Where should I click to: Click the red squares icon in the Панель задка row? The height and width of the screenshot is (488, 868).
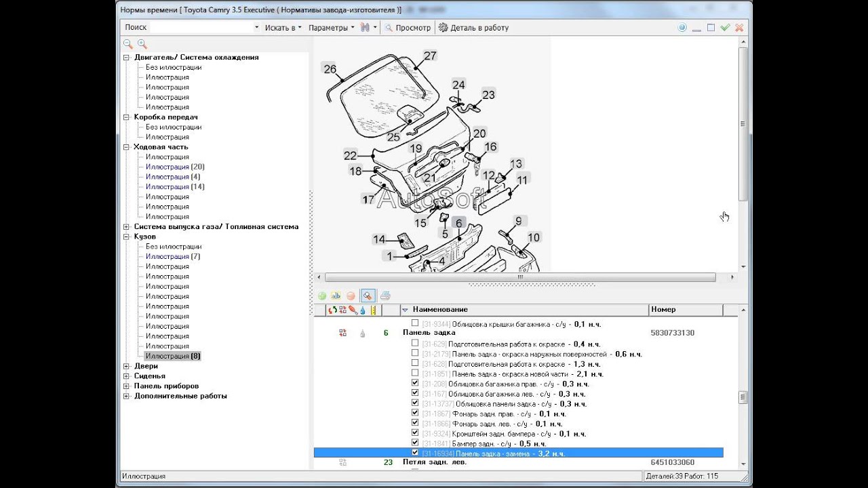(x=342, y=333)
